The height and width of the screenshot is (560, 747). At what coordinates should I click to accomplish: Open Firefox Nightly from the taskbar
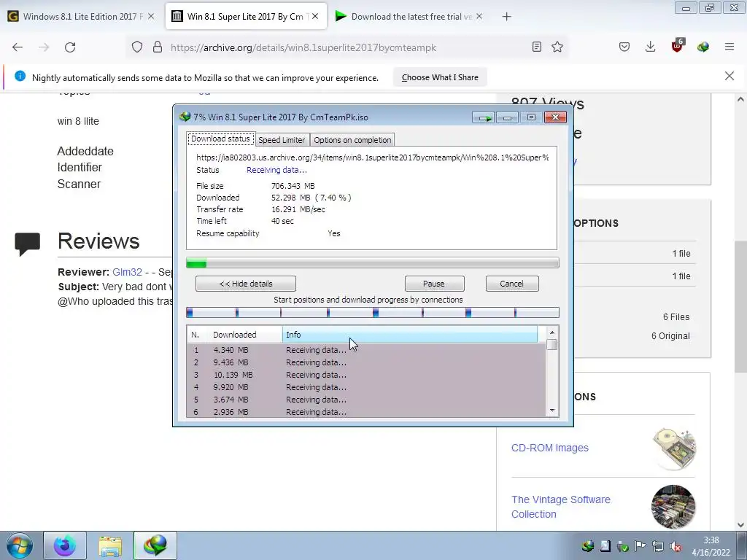(x=65, y=545)
